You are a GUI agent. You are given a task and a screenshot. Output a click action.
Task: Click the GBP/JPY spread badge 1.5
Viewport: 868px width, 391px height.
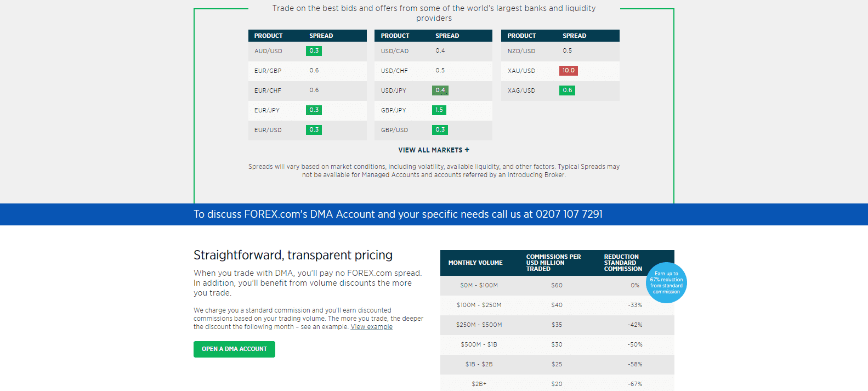(x=439, y=110)
